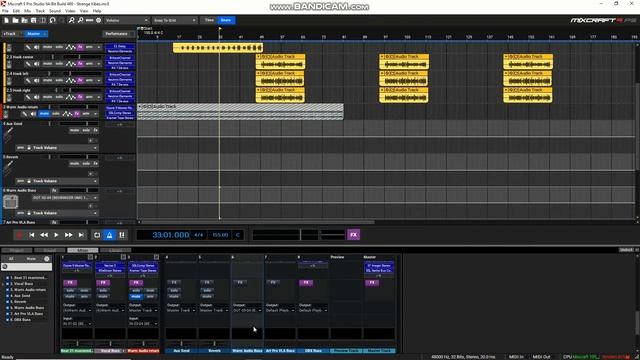Open Track Volume dropdown on Reverb lane
Screen dimensions: 640x360
(65, 181)
